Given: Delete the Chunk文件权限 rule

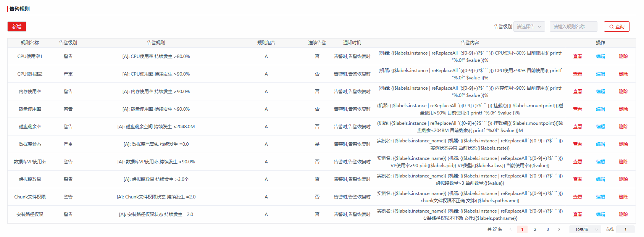Looking at the screenshot, I should click(x=623, y=197).
